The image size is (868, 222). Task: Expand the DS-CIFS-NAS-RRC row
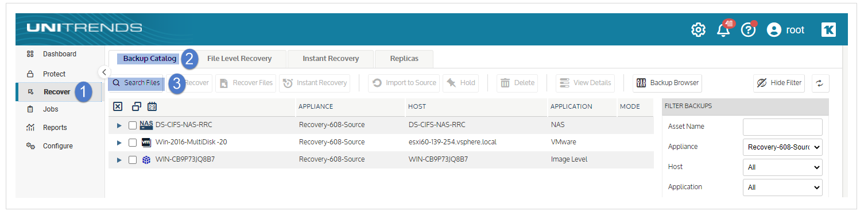(119, 125)
